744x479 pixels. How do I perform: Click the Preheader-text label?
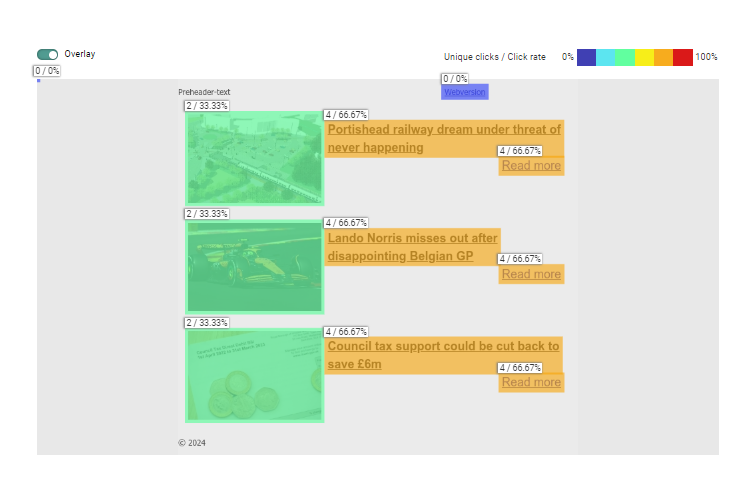(204, 92)
